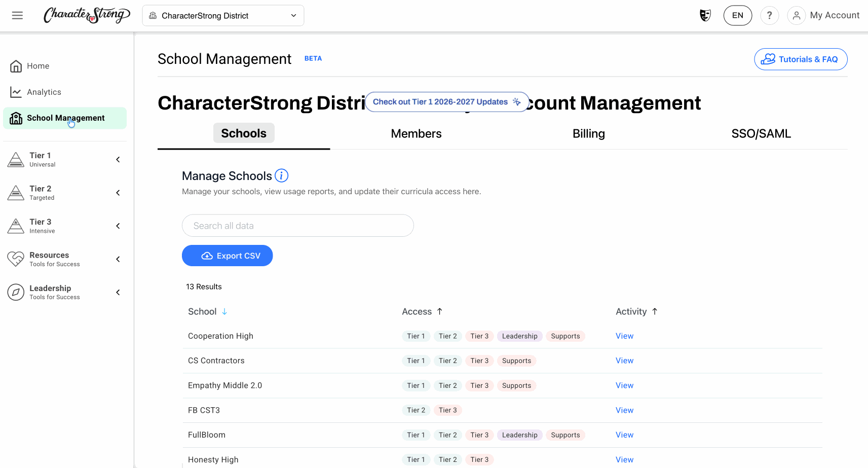
Task: Expand the Tier 1 Universal chevron
Action: pos(118,160)
